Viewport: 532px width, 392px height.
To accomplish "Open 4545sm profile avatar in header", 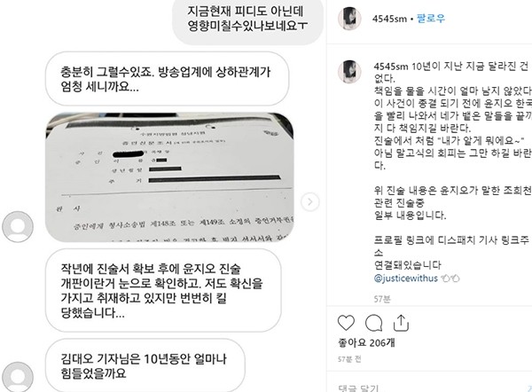I will 349,18.
